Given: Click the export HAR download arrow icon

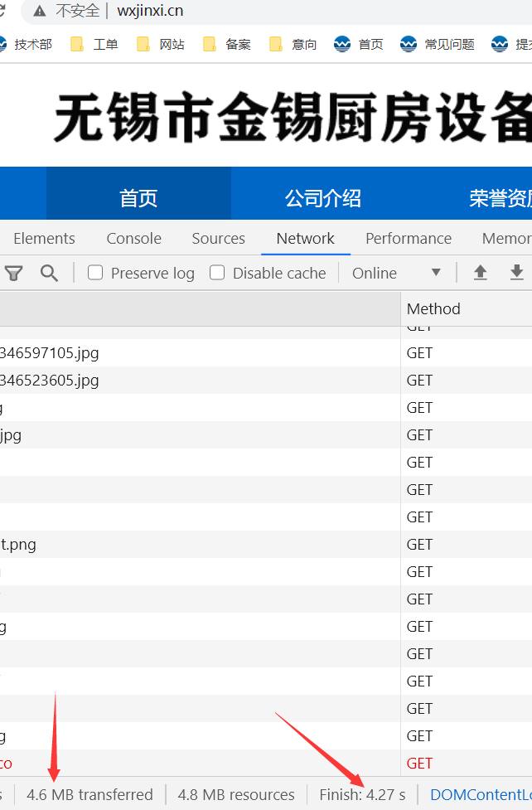Looking at the screenshot, I should coord(517,273).
